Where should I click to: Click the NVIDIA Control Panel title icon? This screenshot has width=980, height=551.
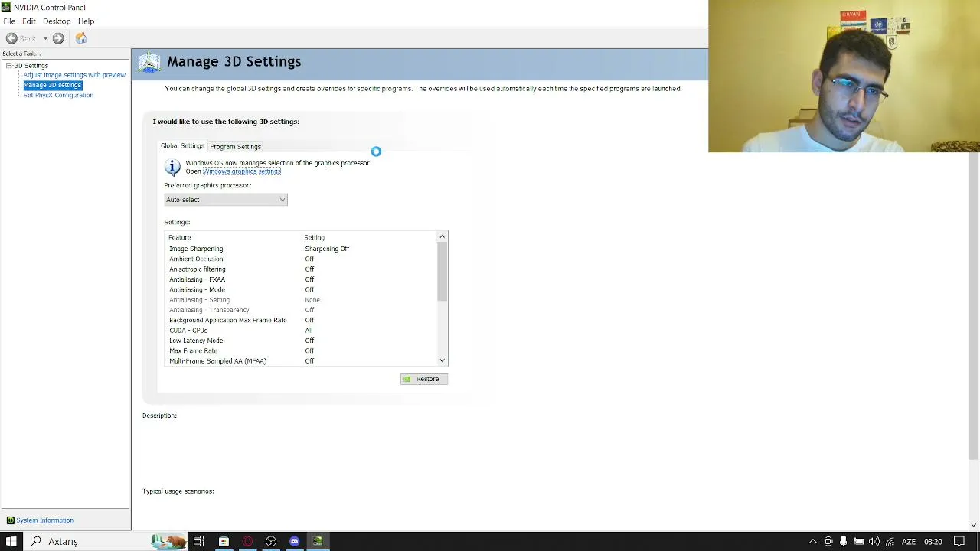[x=6, y=7]
